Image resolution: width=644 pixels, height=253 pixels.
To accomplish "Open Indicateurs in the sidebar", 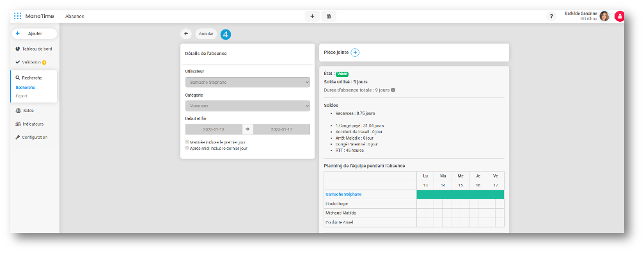I will click(29, 124).
